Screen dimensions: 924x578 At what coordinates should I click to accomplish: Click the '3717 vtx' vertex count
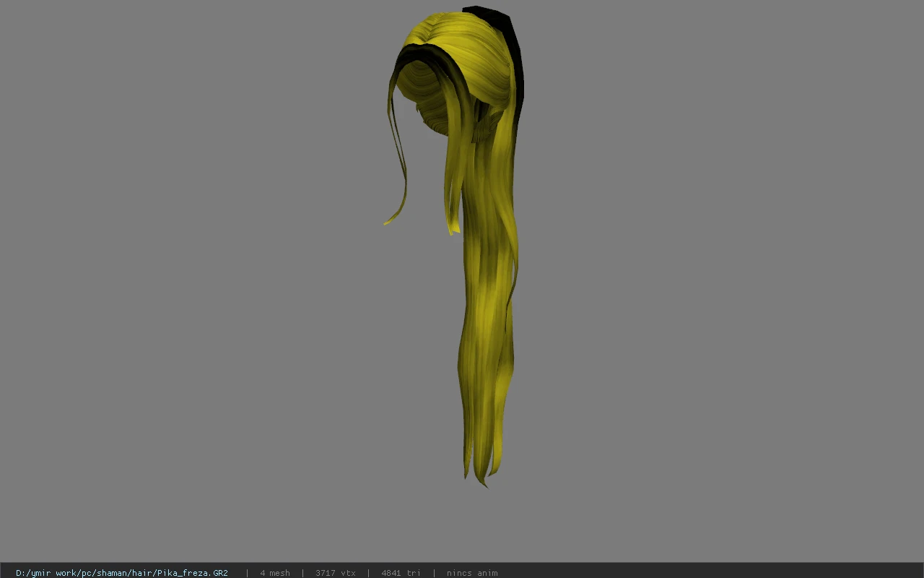336,573
